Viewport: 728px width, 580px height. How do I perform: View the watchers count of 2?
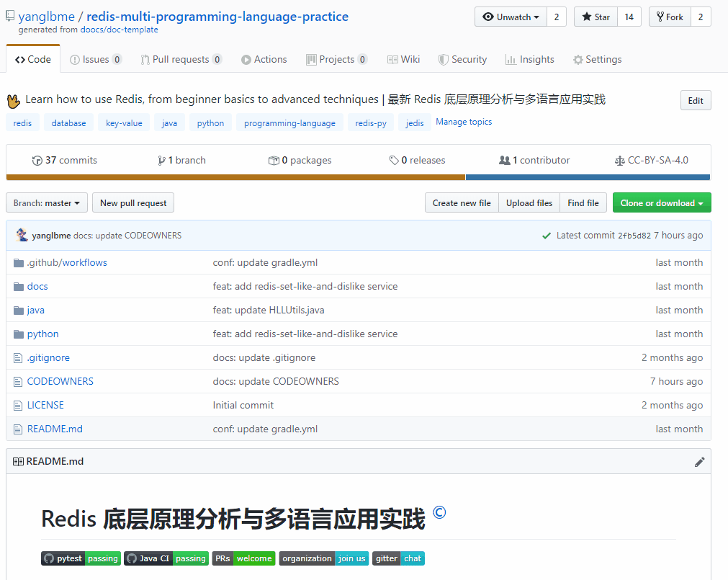click(556, 17)
